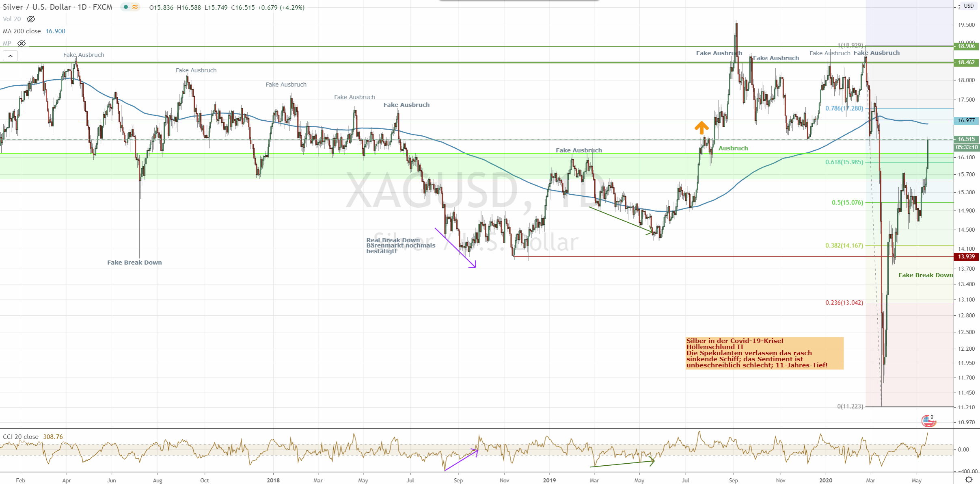This screenshot has height=484, width=980.
Task: Click the 0.618(15.985) Fibonacci level label
Action: click(844, 162)
